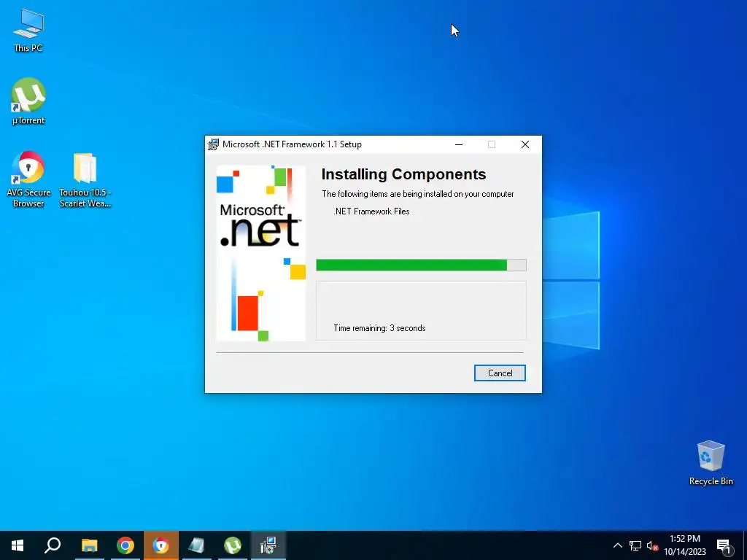Click the Microsoft .NET logo image
Screen dimensions: 747x560
261,253
